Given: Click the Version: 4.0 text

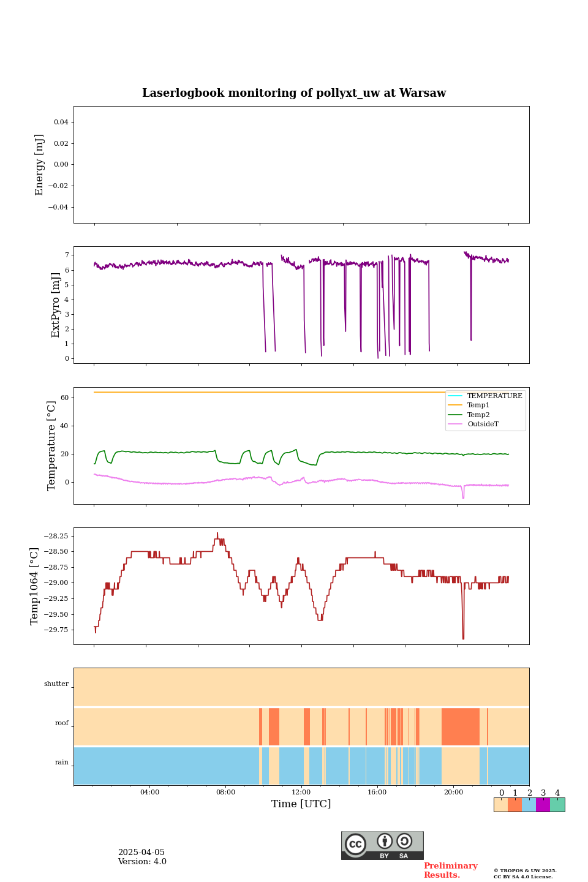Looking at the screenshot, I should coord(142,862).
